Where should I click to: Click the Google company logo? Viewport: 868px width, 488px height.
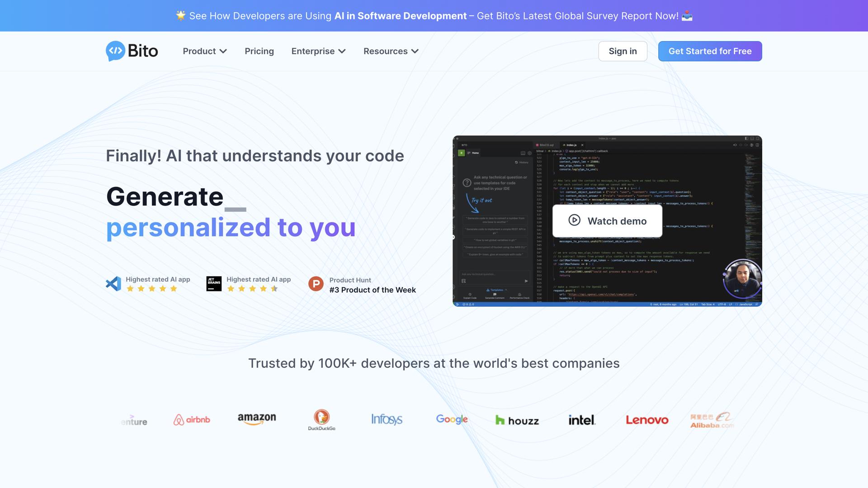[452, 419]
